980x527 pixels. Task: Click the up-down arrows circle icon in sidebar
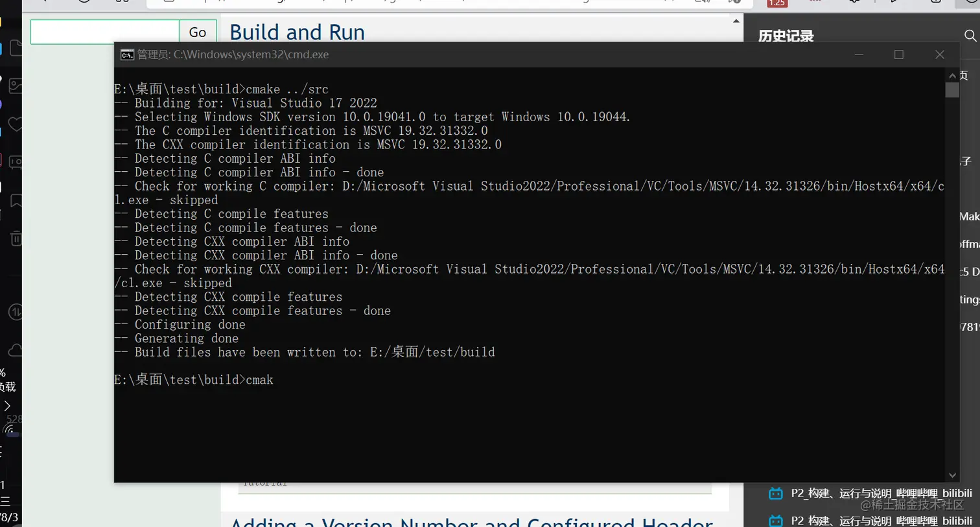click(15, 312)
